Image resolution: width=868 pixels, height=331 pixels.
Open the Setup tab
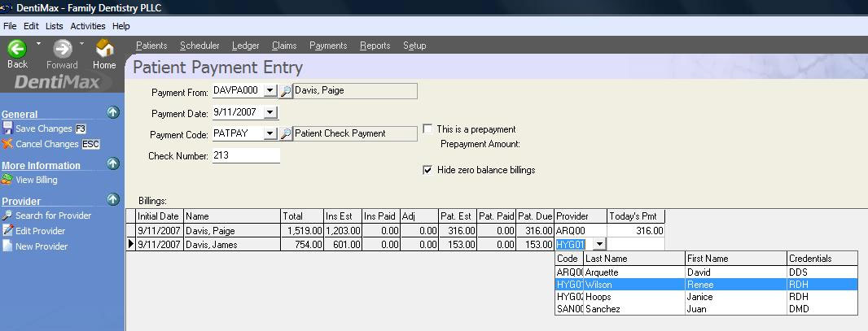414,46
